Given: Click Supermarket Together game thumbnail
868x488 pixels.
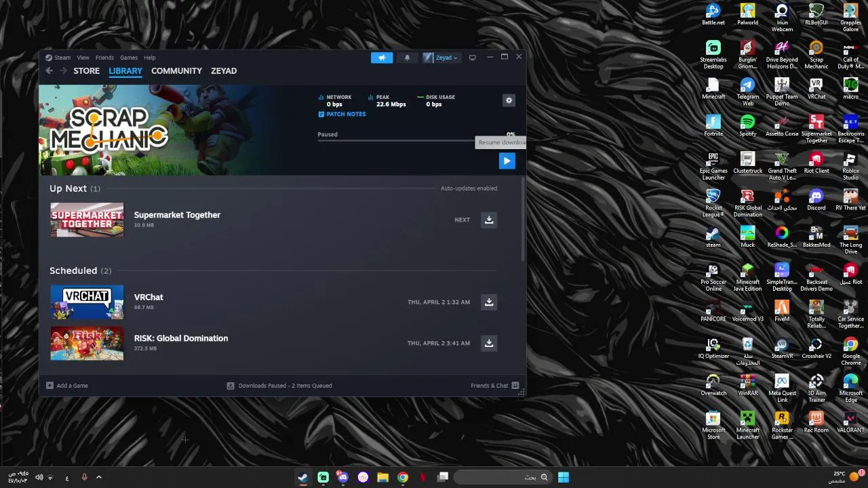Looking at the screenshot, I should 87,220.
